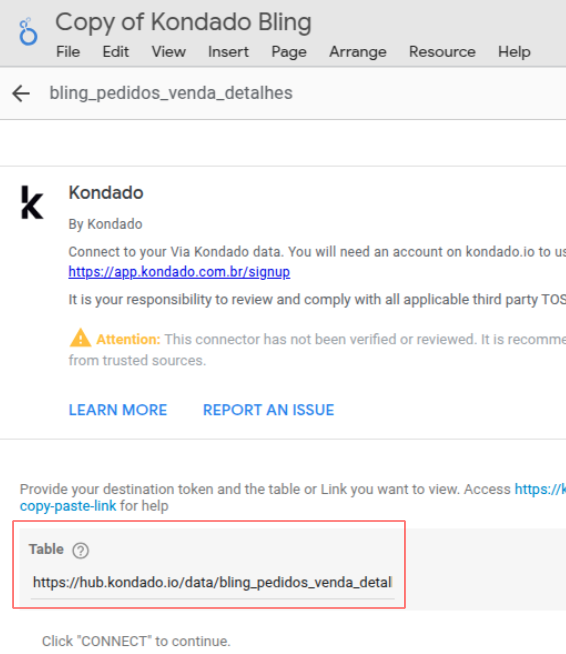Open the Insert menu
Viewport: 566px width, 654px height.
228,52
